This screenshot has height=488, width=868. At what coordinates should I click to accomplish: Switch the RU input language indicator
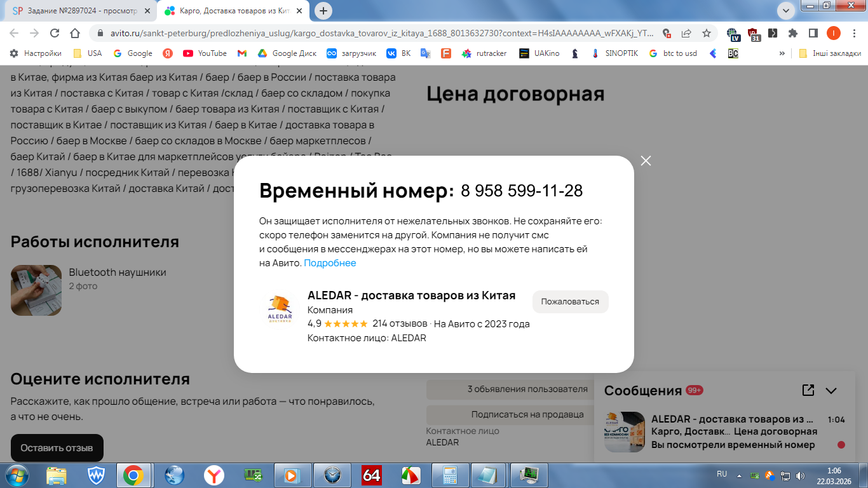[722, 474]
